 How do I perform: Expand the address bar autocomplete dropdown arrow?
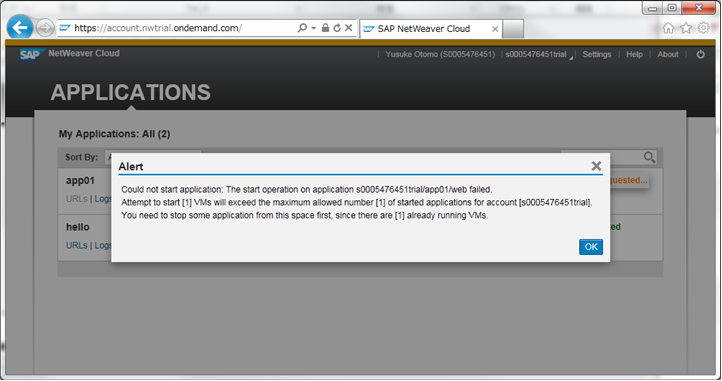tap(314, 28)
